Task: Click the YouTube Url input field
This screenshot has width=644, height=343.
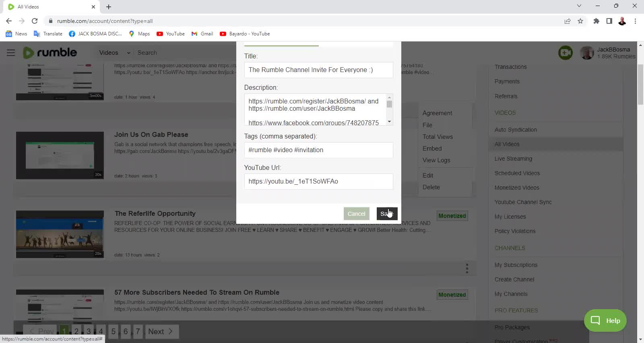Action: (318, 182)
